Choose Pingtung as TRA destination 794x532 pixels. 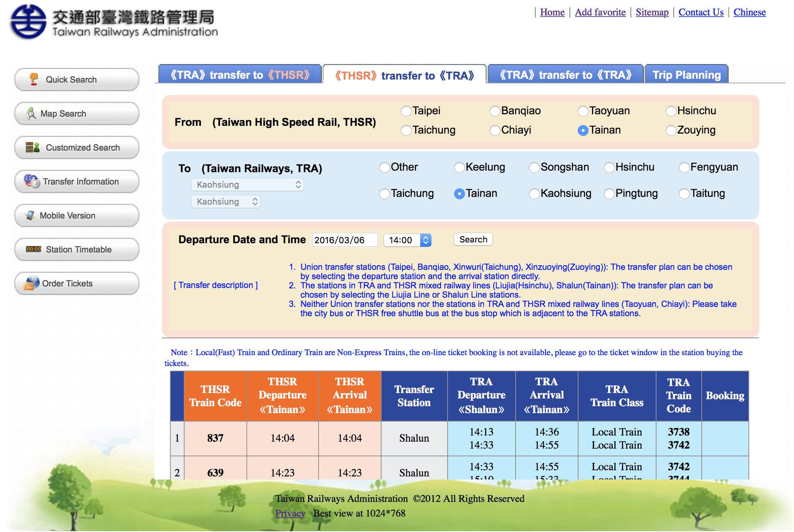click(x=609, y=193)
